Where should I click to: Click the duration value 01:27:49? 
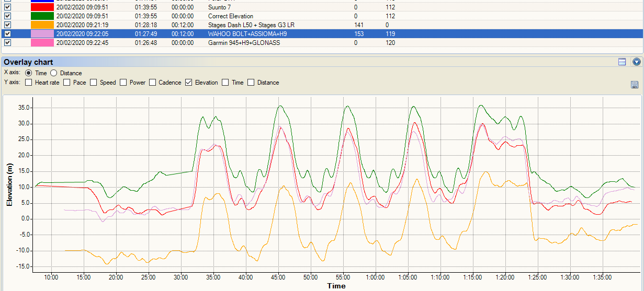click(145, 33)
